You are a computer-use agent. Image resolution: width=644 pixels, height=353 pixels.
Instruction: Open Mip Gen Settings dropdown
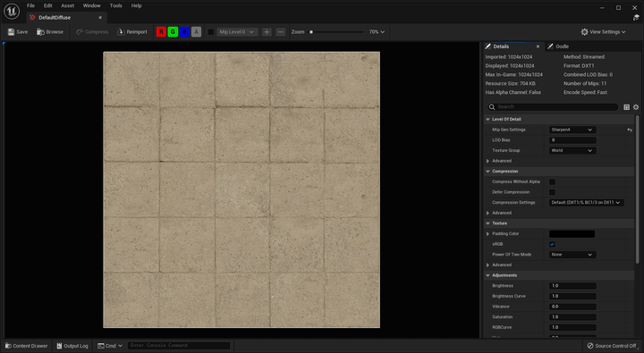(572, 130)
